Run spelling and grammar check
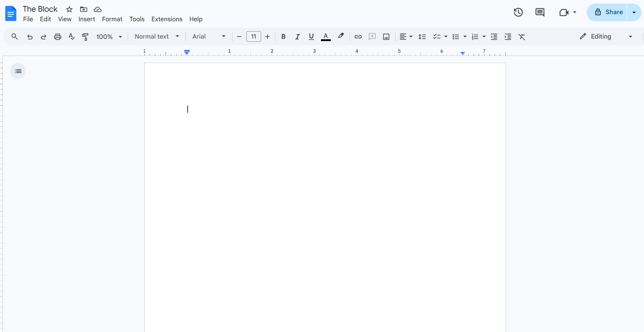This screenshot has width=644, height=332. [71, 36]
